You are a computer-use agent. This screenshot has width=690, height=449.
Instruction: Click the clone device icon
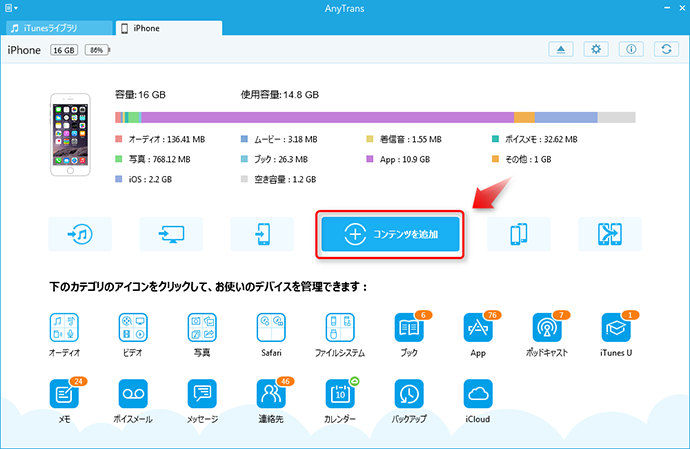click(x=519, y=234)
